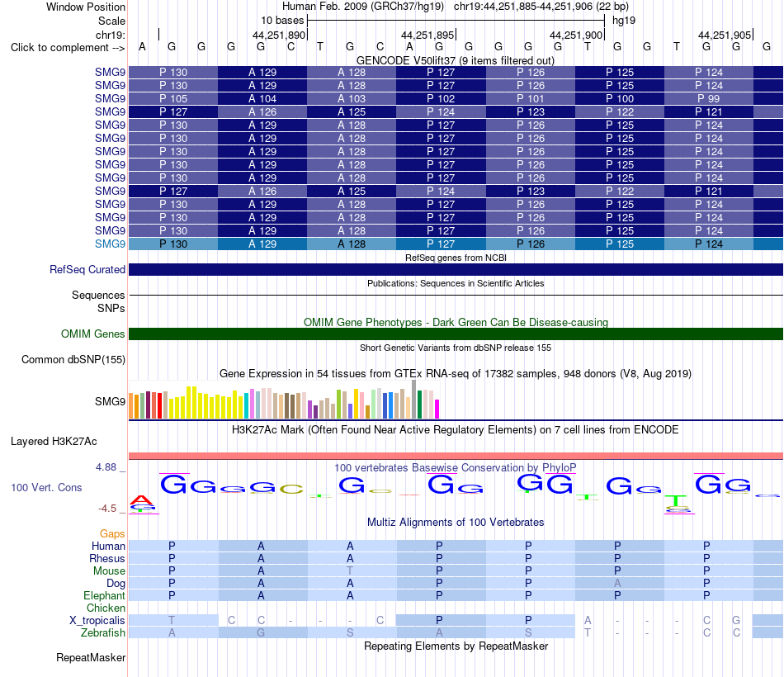Click the 'Gene Expression in 54 tissues' title
This screenshot has width=784, height=677.
[x=456, y=373]
